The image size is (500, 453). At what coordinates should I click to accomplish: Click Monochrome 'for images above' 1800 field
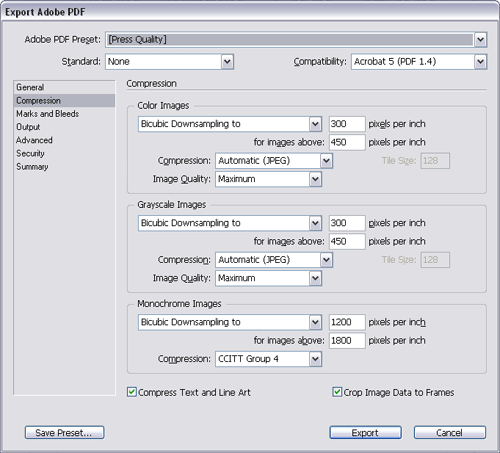pyautogui.click(x=347, y=341)
